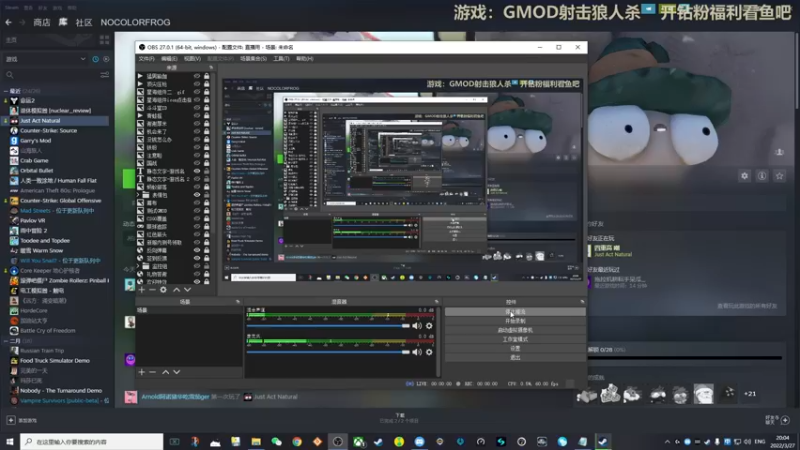Toggle visibility eye of 静态文字-新姓名 2 source
Viewport: 800px width, 450px height.
tap(197, 179)
